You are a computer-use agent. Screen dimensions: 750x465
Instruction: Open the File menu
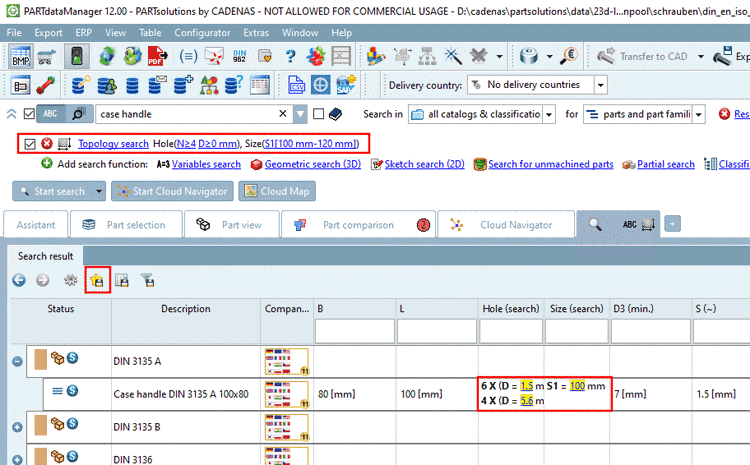[14, 33]
